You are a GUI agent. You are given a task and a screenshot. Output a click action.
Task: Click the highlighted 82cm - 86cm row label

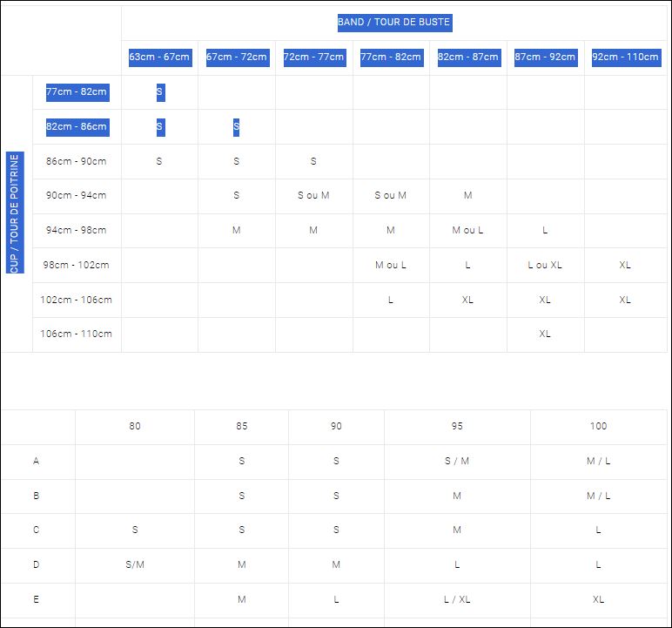pos(77,127)
